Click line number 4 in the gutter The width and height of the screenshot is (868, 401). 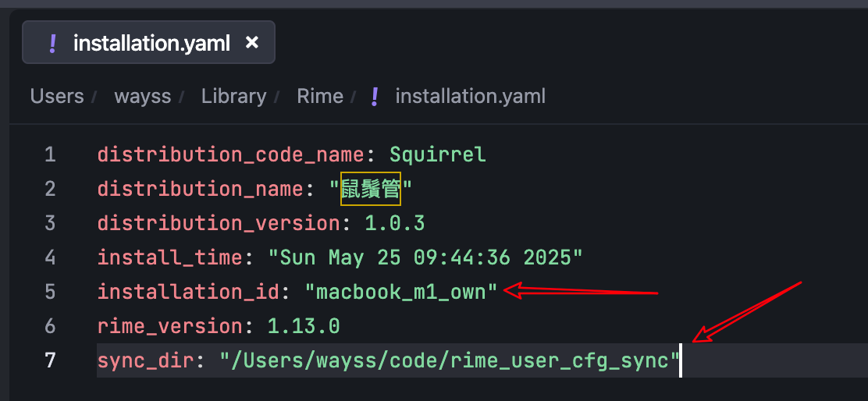click(51, 257)
